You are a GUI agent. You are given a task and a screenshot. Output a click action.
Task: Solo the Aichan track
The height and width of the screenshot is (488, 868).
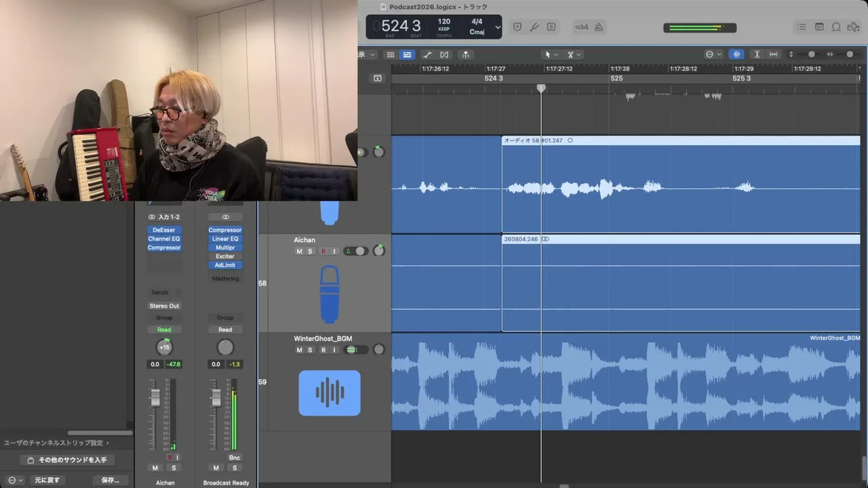[x=311, y=251]
